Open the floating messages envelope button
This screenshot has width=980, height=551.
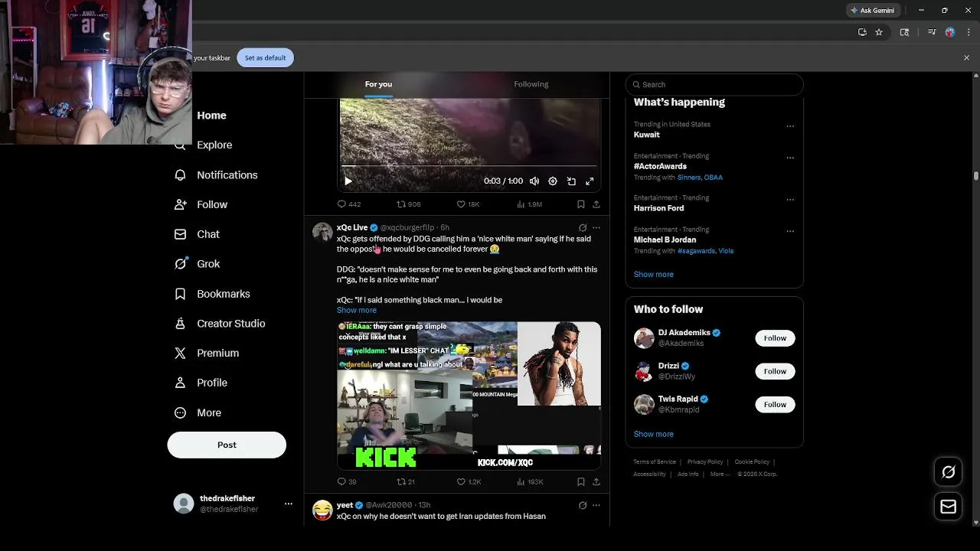coord(948,507)
